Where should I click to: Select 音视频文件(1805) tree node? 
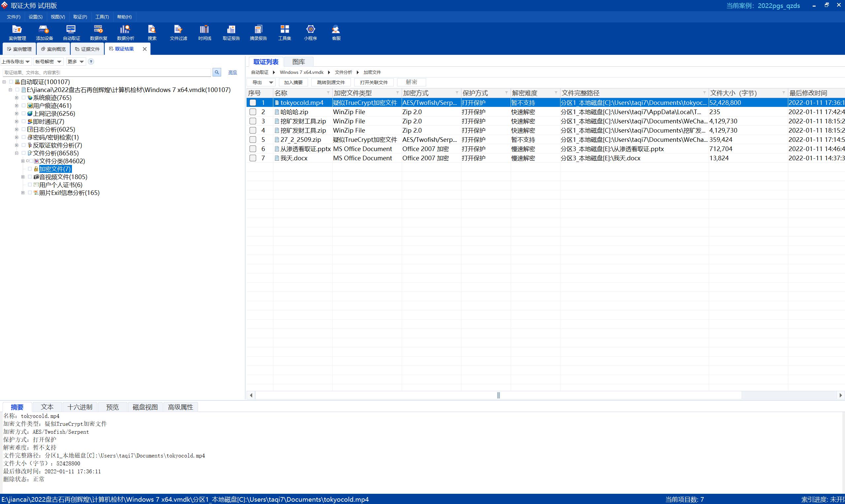click(63, 177)
